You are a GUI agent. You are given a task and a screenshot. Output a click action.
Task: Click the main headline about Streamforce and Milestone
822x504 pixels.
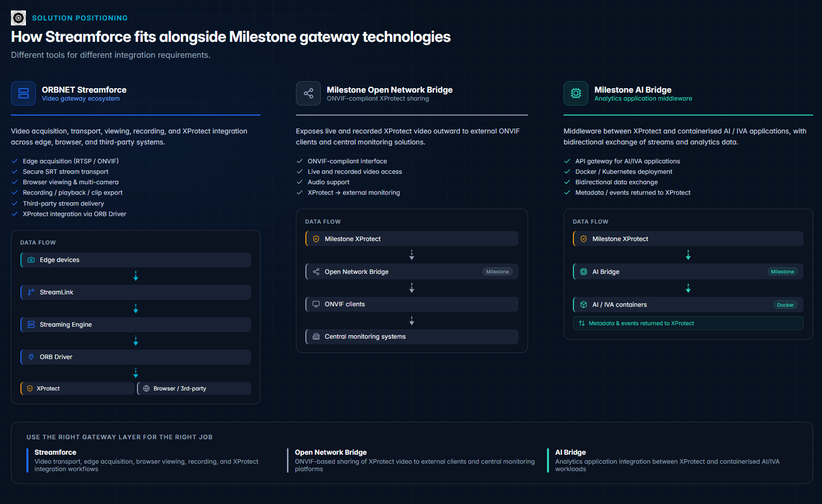pos(231,37)
